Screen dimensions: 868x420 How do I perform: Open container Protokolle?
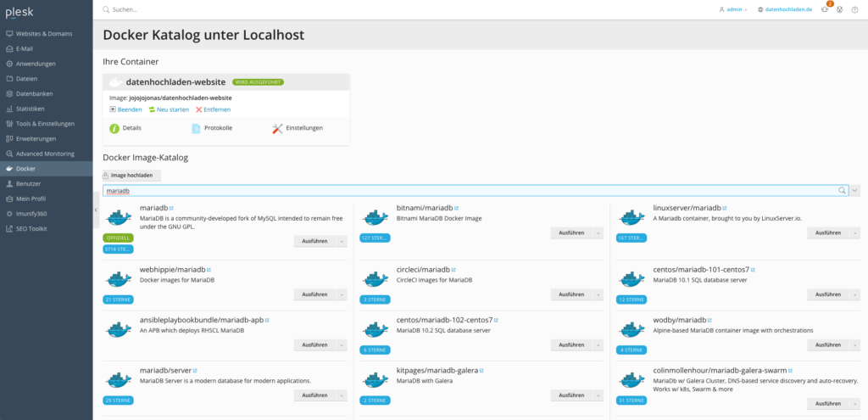[x=212, y=128]
